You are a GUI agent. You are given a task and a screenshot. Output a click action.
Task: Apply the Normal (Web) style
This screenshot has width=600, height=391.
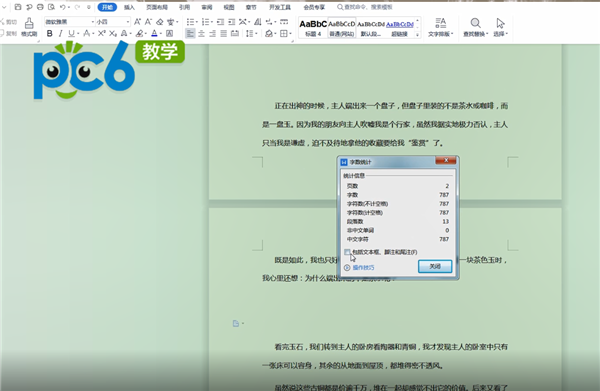click(342, 28)
